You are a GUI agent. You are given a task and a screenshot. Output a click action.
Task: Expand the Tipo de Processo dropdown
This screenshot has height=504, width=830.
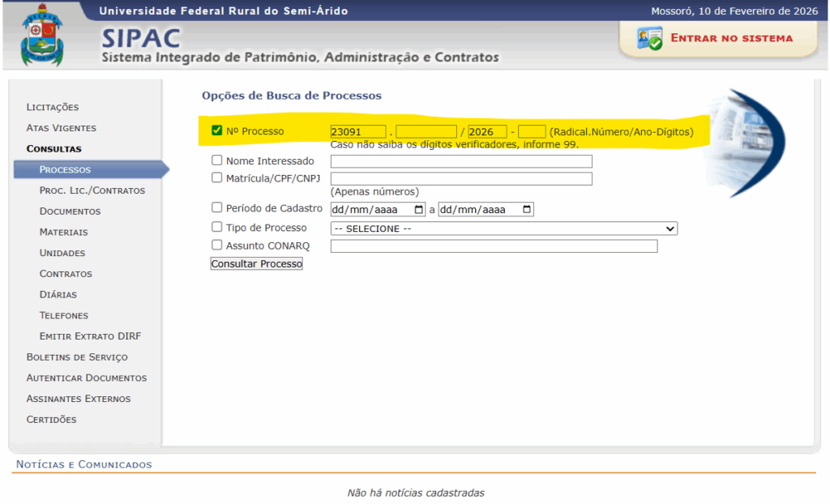pyautogui.click(x=503, y=229)
